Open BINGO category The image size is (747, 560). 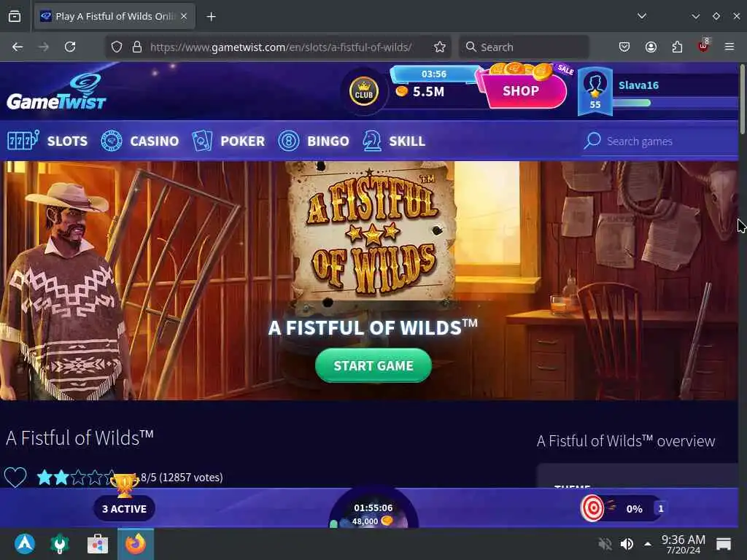(x=328, y=141)
